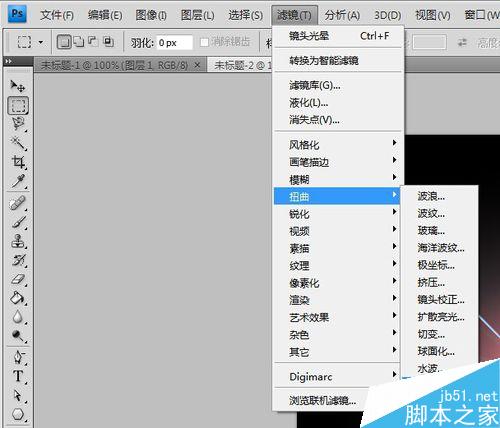
Task: Click the New Selection mode icon
Action: [x=64, y=42]
